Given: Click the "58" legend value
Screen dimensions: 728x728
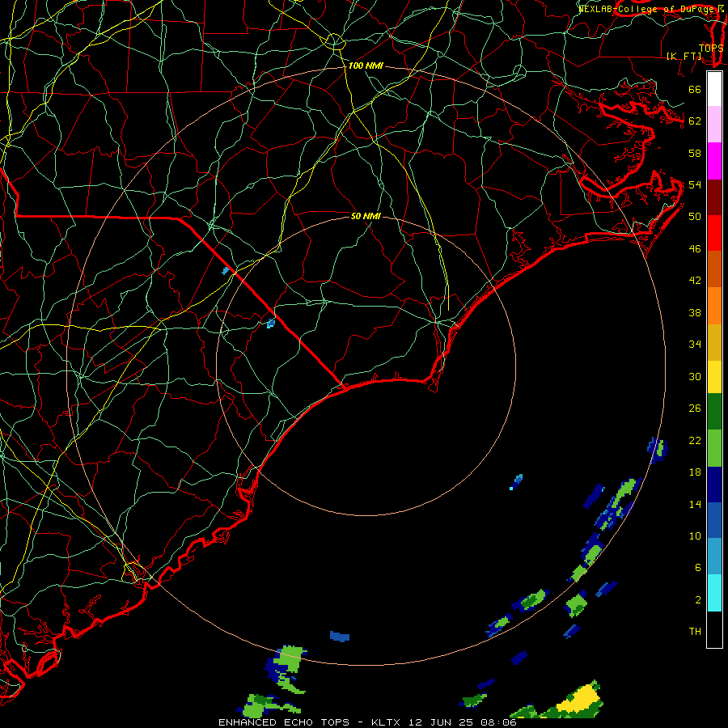Looking at the screenshot, I should pos(695,153).
